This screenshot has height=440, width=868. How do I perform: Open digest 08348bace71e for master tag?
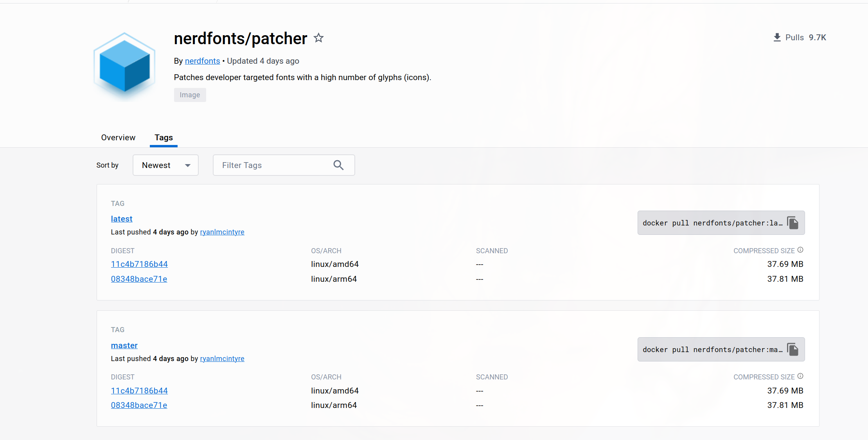[139, 405]
